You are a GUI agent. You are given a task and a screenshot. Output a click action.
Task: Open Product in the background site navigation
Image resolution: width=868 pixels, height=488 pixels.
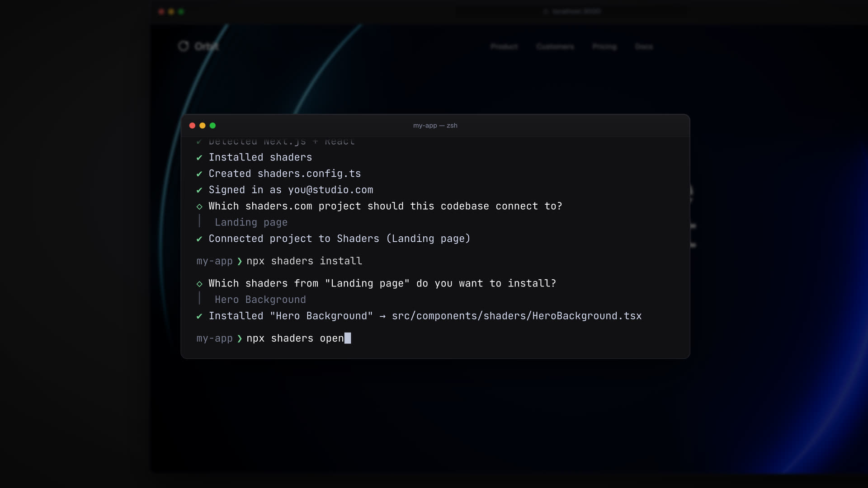(x=504, y=47)
